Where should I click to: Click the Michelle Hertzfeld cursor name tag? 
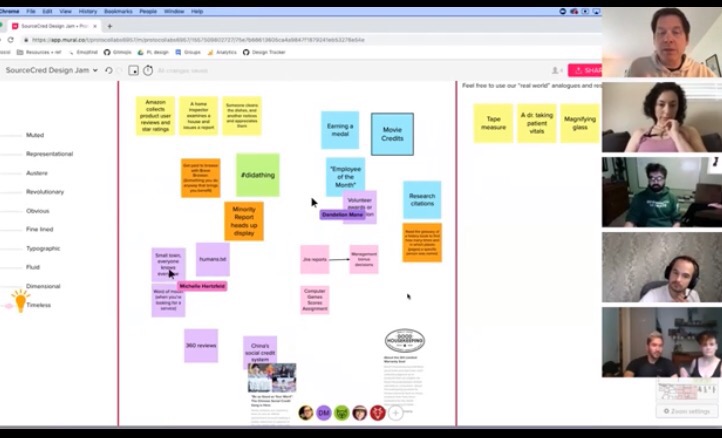tap(202, 286)
